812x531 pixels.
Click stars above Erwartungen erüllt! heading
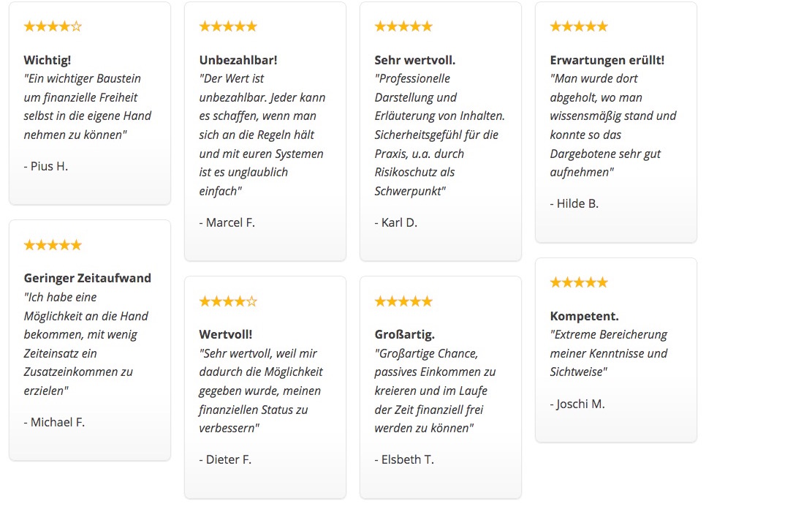pyautogui.click(x=579, y=26)
